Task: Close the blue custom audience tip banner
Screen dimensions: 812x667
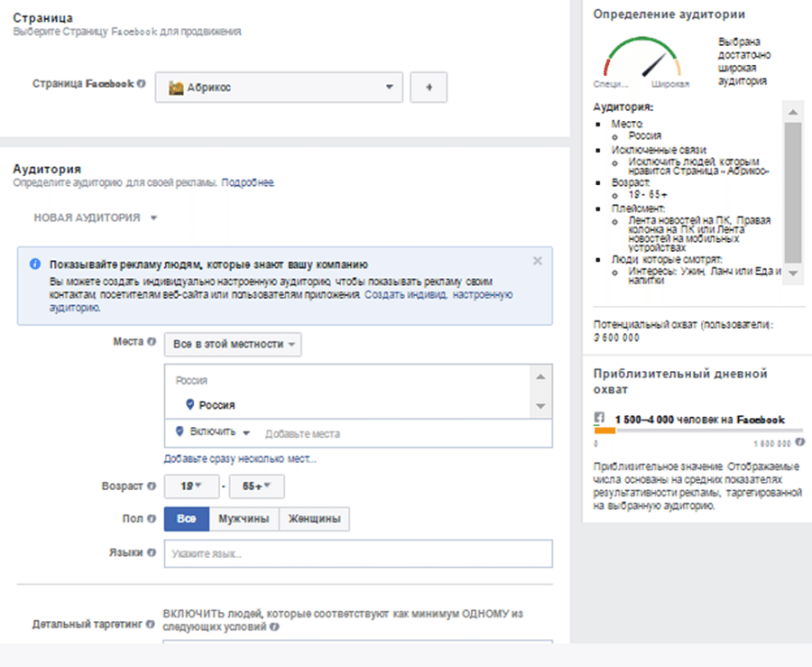Action: click(538, 261)
